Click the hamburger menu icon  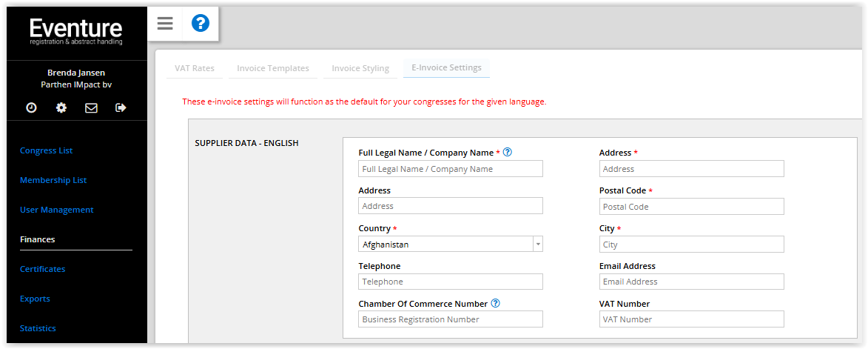coord(165,24)
